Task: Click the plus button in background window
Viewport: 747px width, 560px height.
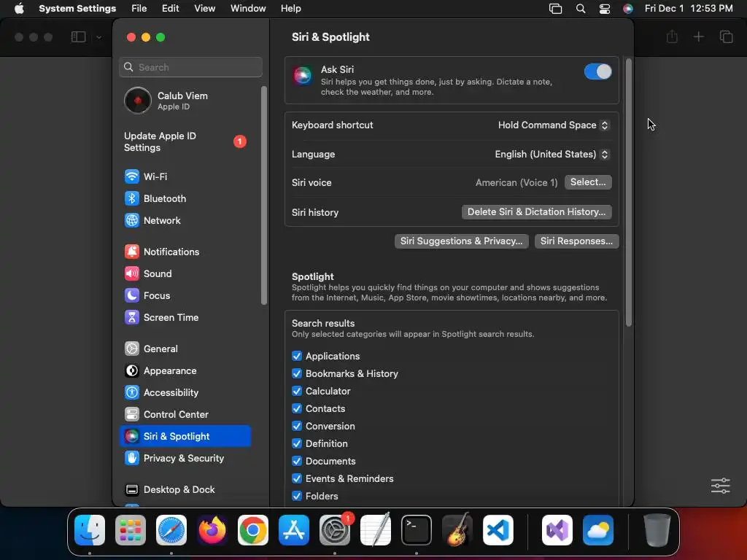Action: pos(698,36)
